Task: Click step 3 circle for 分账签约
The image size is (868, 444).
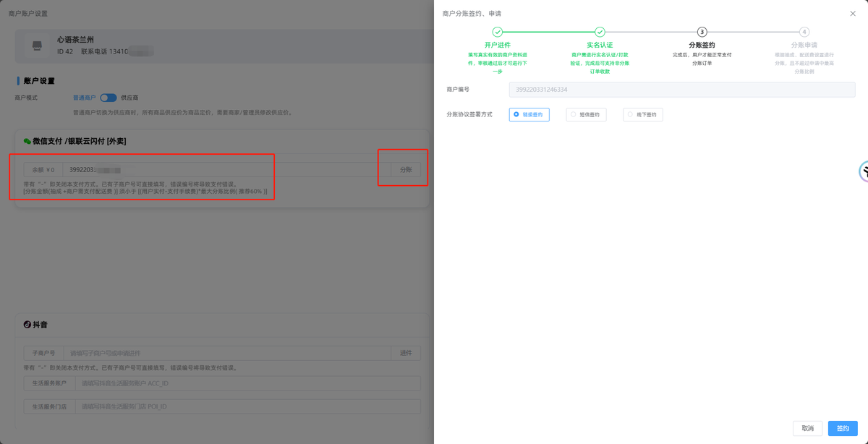Action: (x=702, y=32)
